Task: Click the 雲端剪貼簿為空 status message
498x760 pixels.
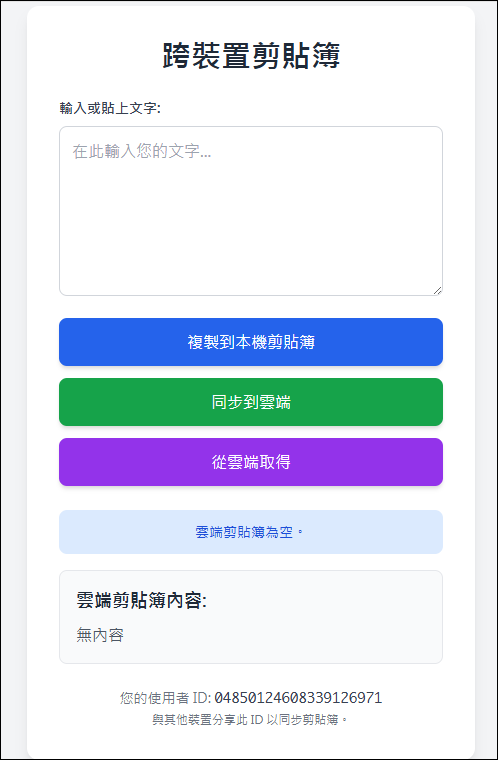Action: (249, 532)
